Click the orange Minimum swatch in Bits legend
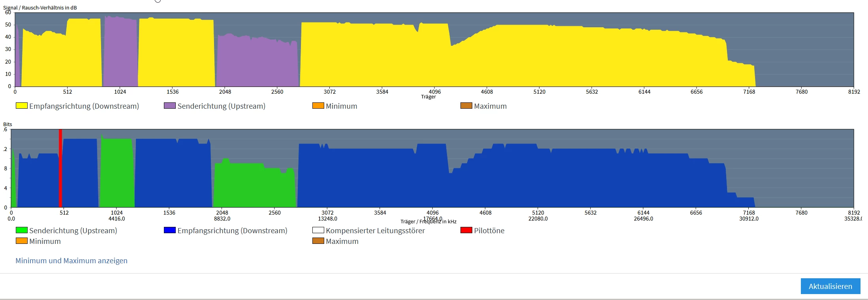The width and height of the screenshot is (868, 300). pyautogui.click(x=22, y=241)
